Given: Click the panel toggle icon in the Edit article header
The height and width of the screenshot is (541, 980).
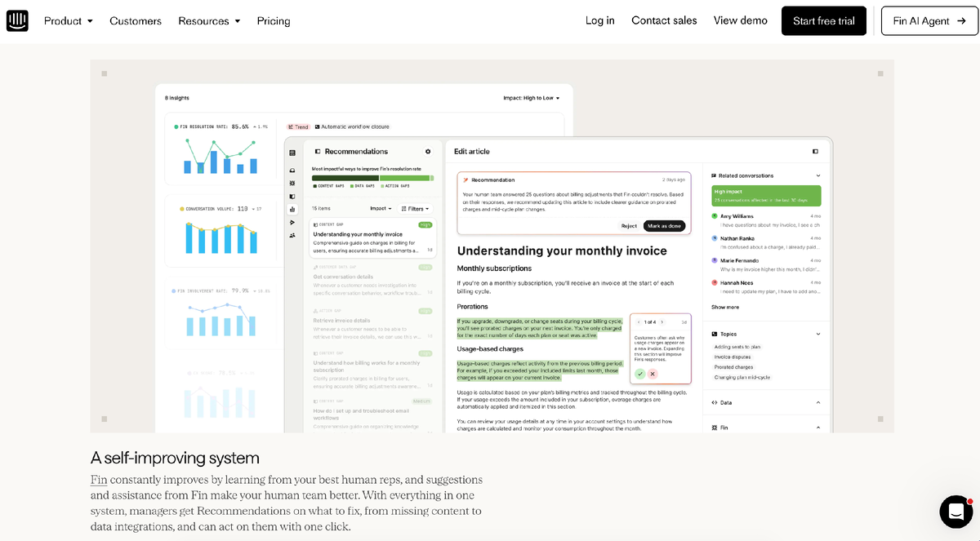Looking at the screenshot, I should (x=815, y=152).
